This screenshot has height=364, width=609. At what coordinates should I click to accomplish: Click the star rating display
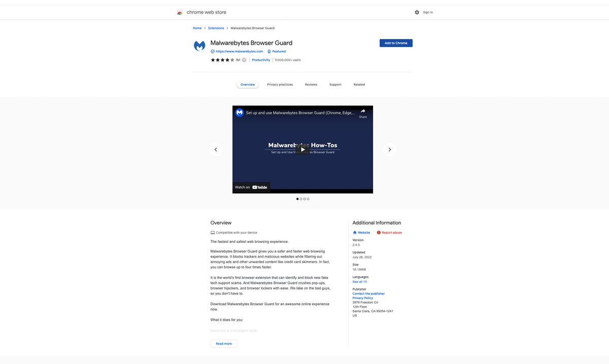click(x=222, y=60)
